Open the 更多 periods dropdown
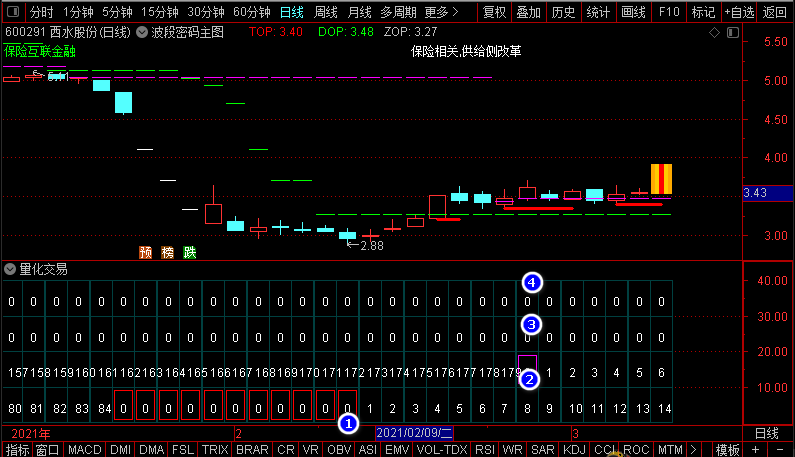 tap(441, 12)
